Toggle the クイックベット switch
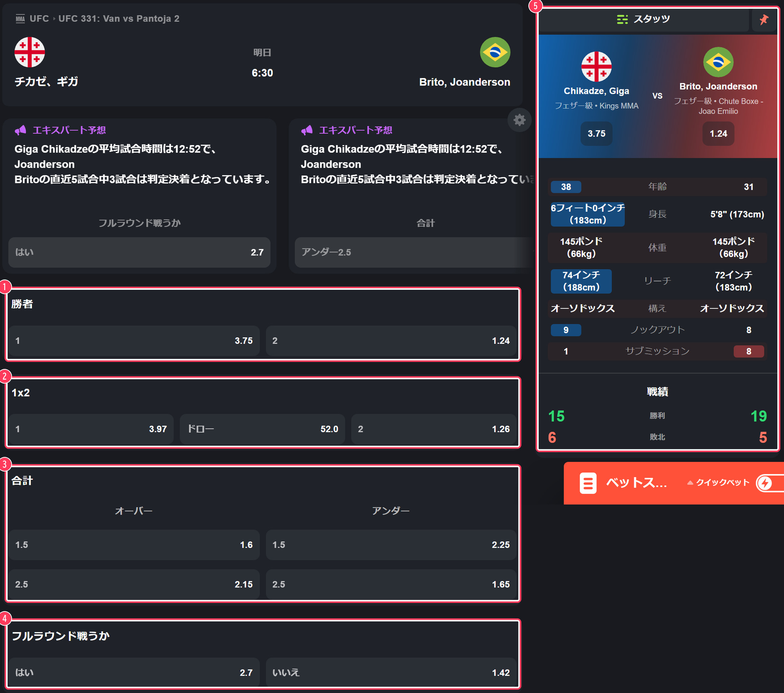The height and width of the screenshot is (693, 784). [770, 483]
